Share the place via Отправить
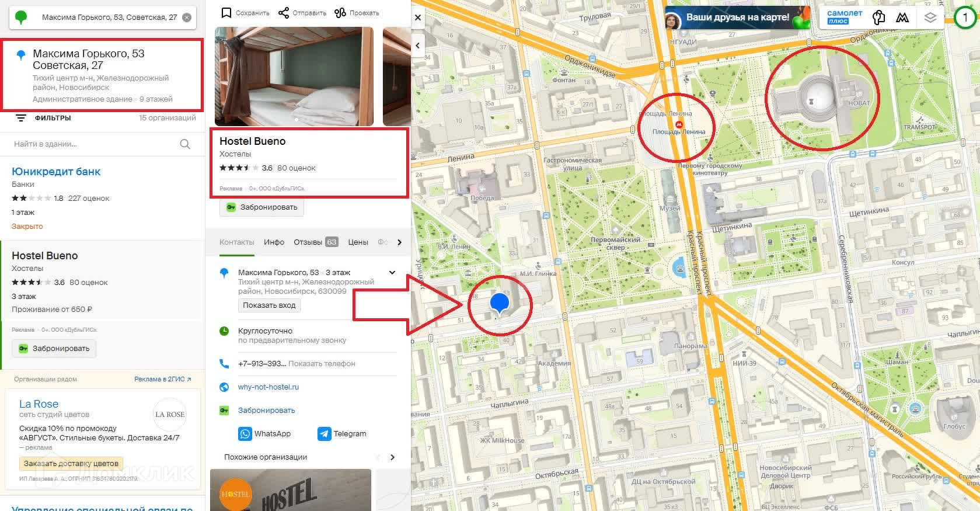 pyautogui.click(x=302, y=13)
